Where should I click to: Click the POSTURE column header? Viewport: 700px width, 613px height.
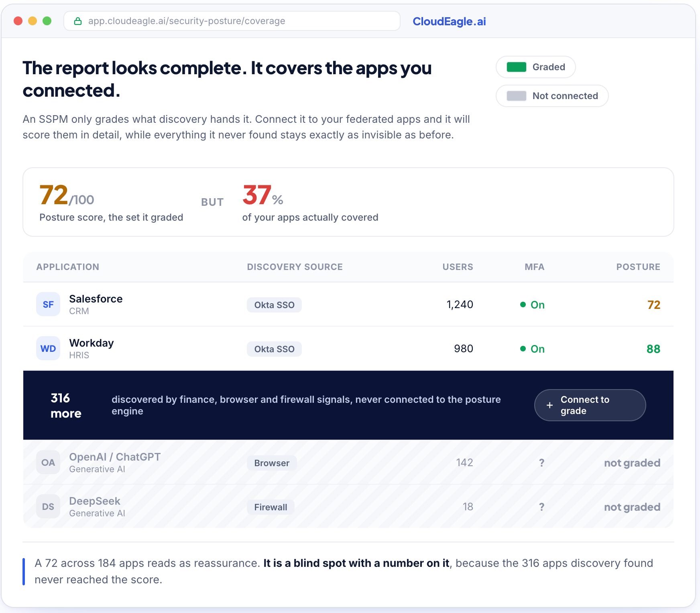pyautogui.click(x=639, y=267)
